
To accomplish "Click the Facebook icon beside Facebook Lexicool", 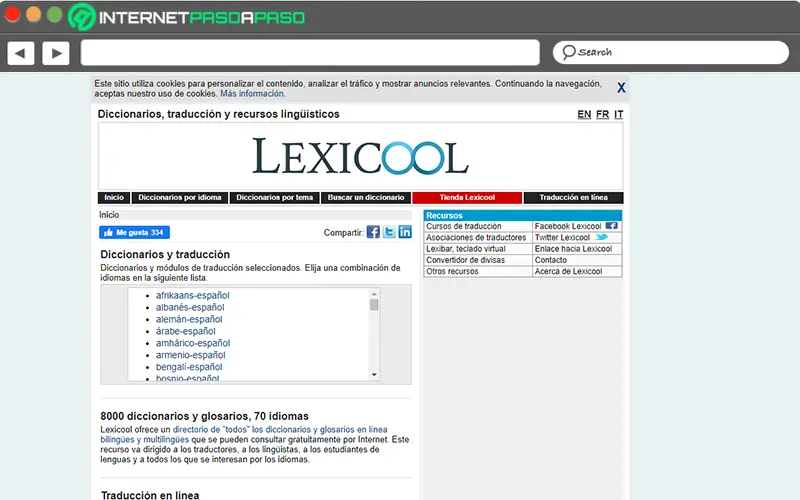I will coord(611,226).
